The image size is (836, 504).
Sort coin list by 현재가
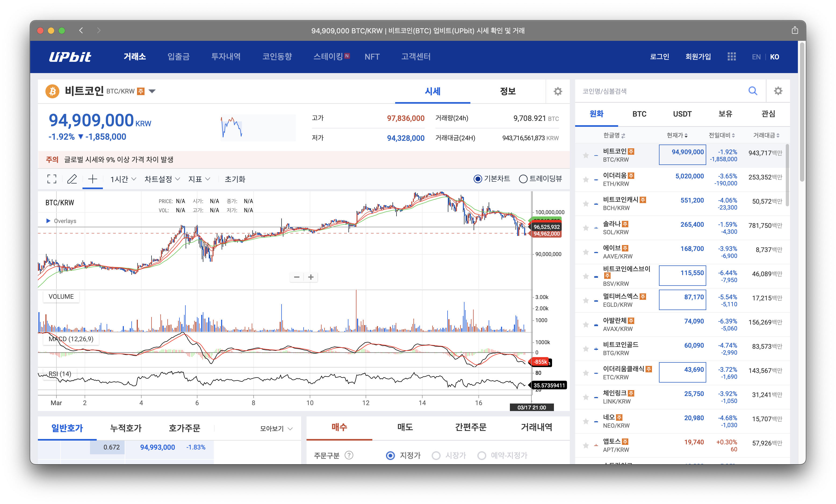point(677,135)
